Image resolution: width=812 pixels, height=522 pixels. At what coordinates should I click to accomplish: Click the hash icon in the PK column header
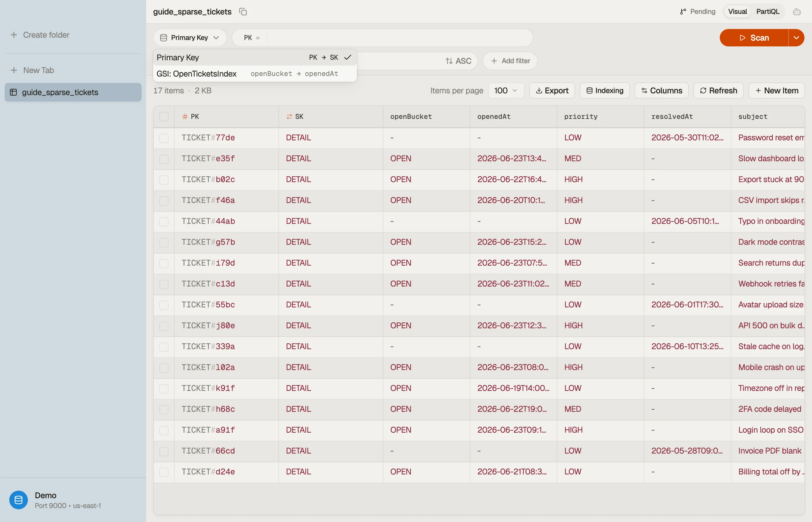coord(185,117)
